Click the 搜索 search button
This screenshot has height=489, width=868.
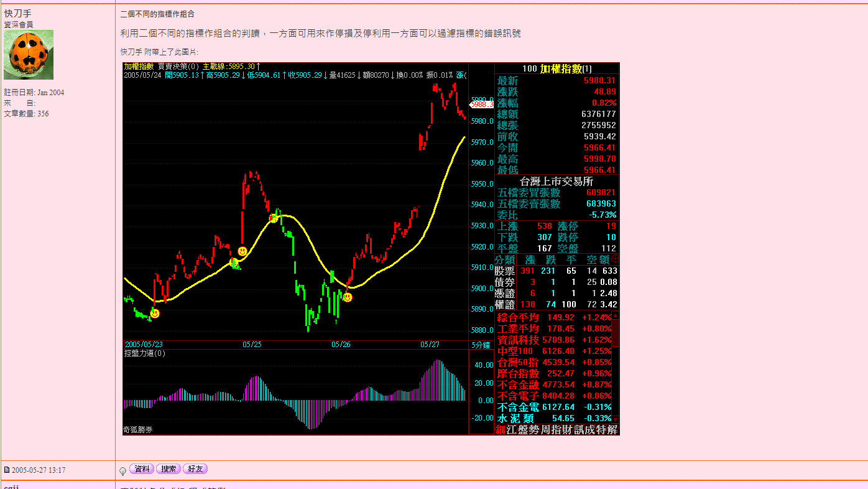tap(168, 469)
